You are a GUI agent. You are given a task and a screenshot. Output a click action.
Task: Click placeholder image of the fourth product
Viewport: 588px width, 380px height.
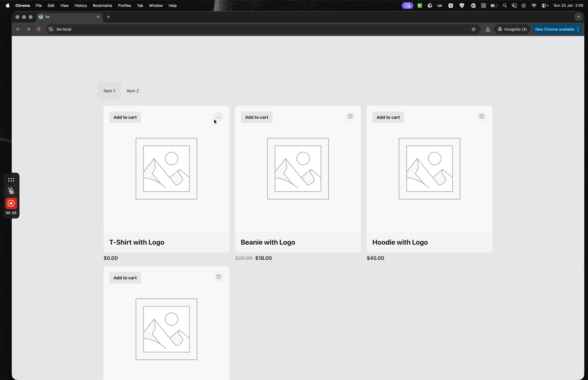[x=166, y=329]
